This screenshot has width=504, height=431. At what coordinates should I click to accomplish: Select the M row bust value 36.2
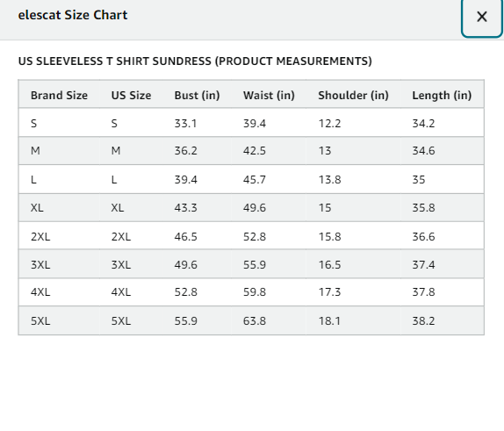pyautogui.click(x=186, y=151)
